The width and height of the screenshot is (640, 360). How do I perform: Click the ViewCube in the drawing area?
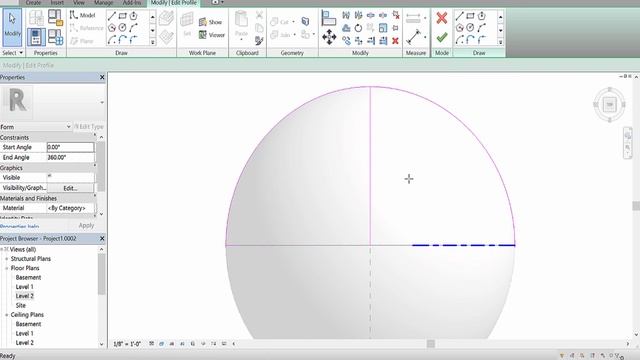coord(609,104)
